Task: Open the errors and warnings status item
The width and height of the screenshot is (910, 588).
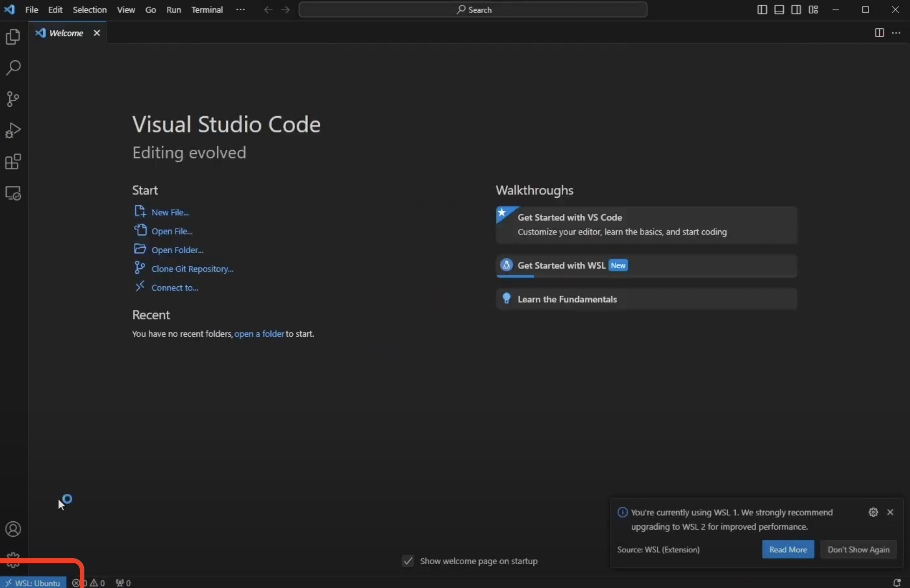Action: tap(89, 583)
